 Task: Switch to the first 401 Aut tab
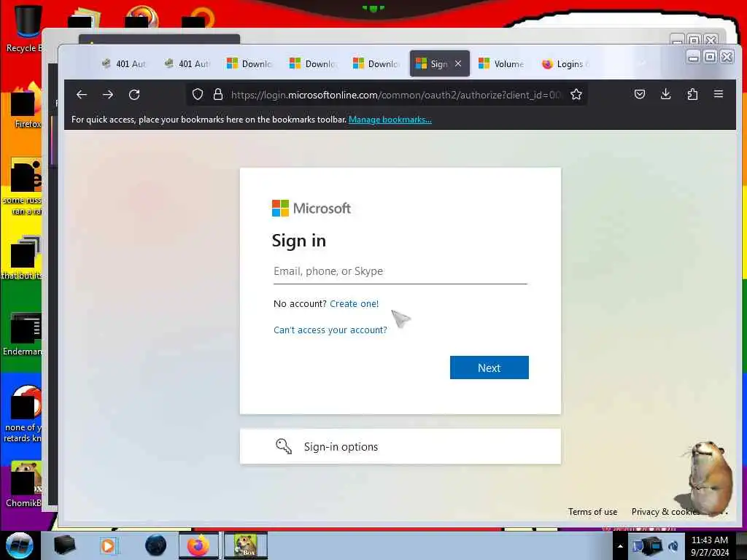click(x=124, y=64)
